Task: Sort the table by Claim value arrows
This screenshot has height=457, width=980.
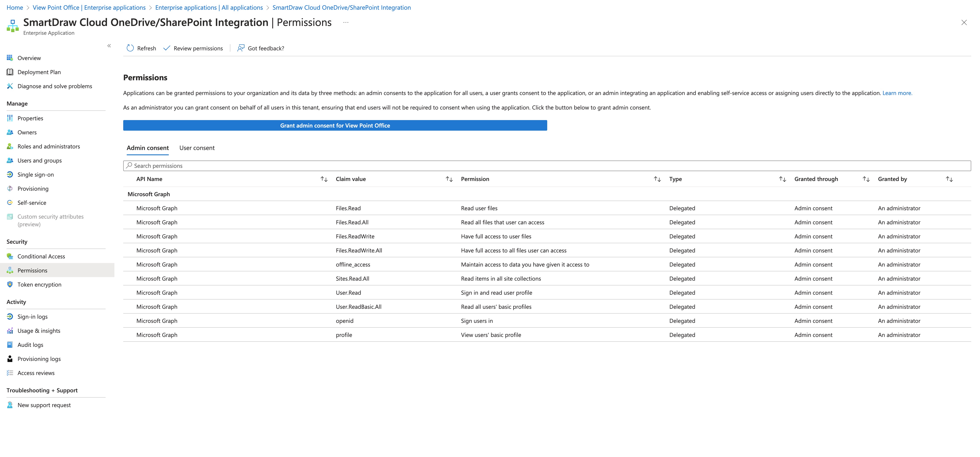Action: pos(449,179)
